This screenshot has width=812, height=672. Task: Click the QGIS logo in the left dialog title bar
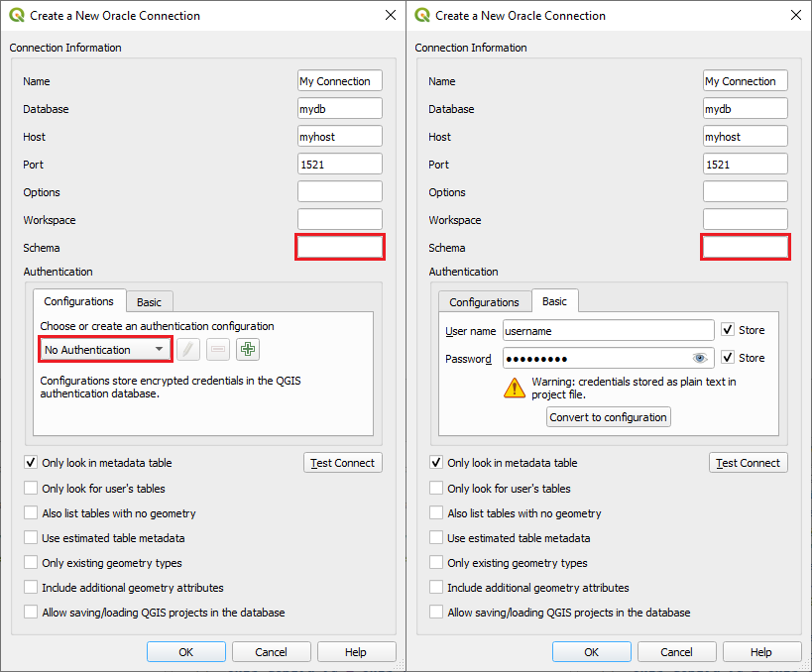(x=17, y=15)
